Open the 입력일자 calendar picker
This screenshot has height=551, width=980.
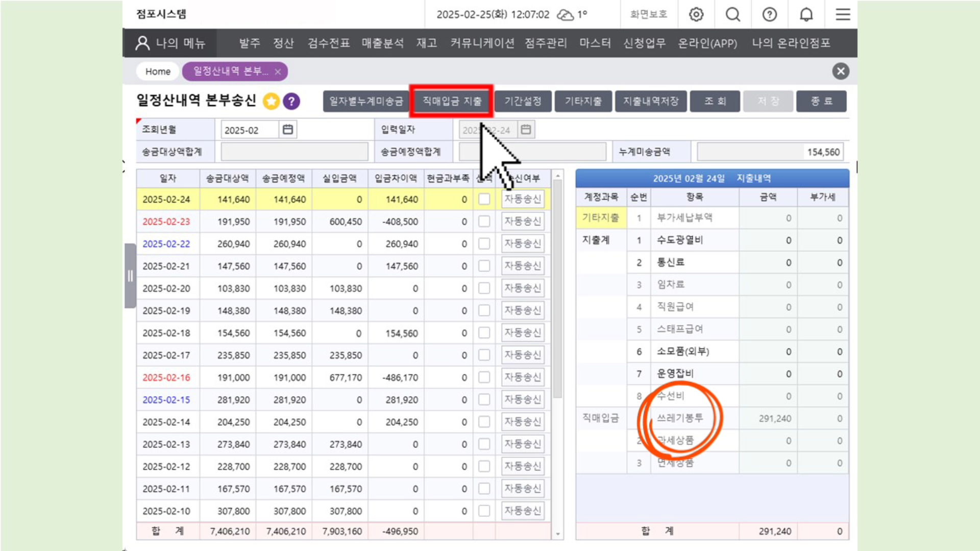[526, 130]
